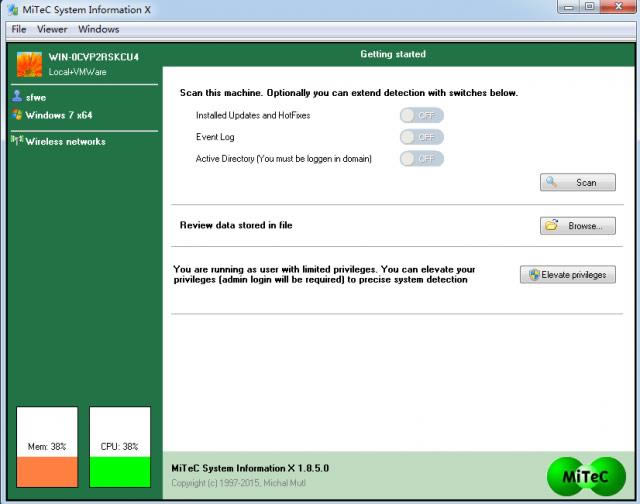Click the copyright Michal Mutl text

[238, 483]
